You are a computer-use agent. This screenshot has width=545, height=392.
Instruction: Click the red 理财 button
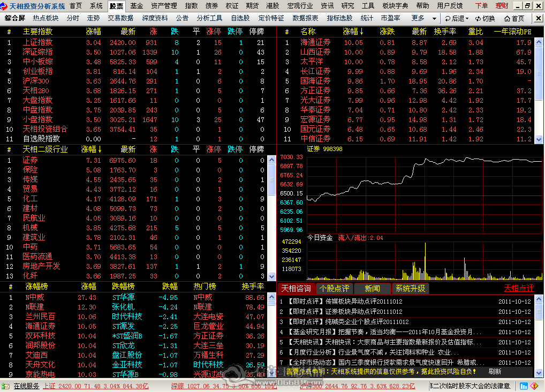coord(502,6)
